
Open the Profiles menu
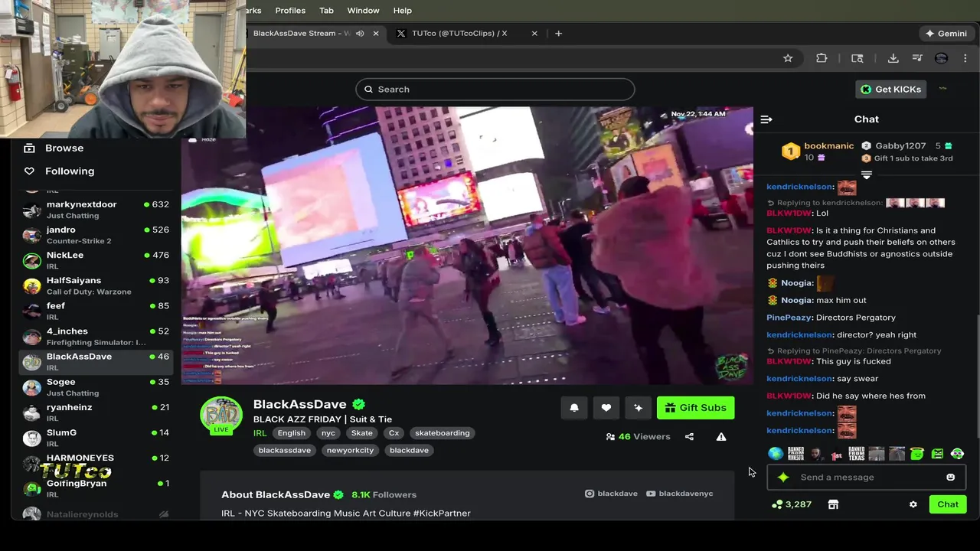[290, 11]
